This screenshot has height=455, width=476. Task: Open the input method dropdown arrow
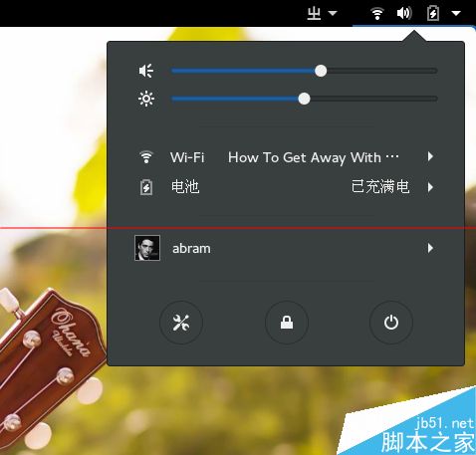click(333, 13)
